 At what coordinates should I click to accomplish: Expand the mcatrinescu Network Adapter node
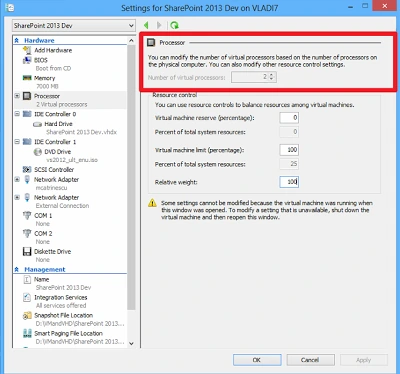[x=17, y=179]
